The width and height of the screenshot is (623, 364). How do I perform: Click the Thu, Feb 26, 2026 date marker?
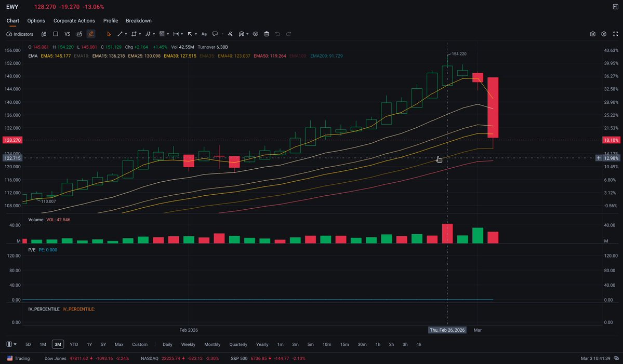coord(447,330)
